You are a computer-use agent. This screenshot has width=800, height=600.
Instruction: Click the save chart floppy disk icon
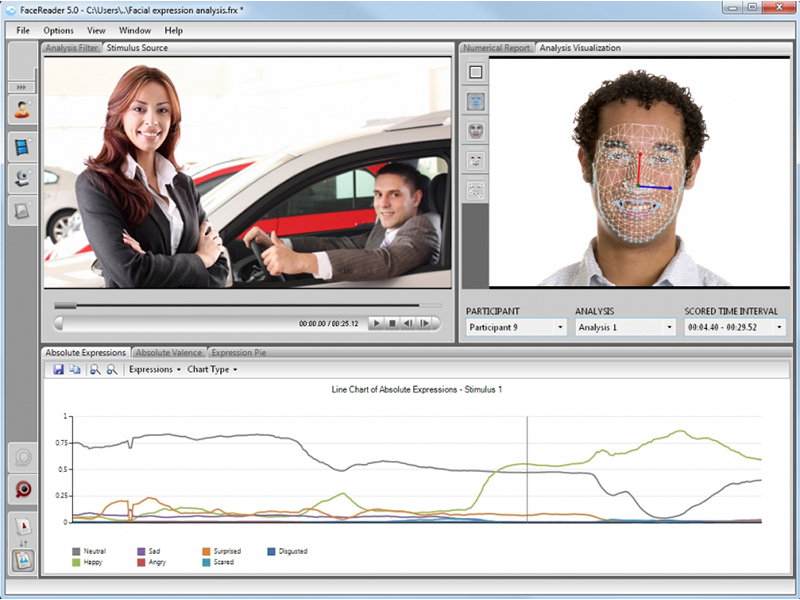(59, 370)
